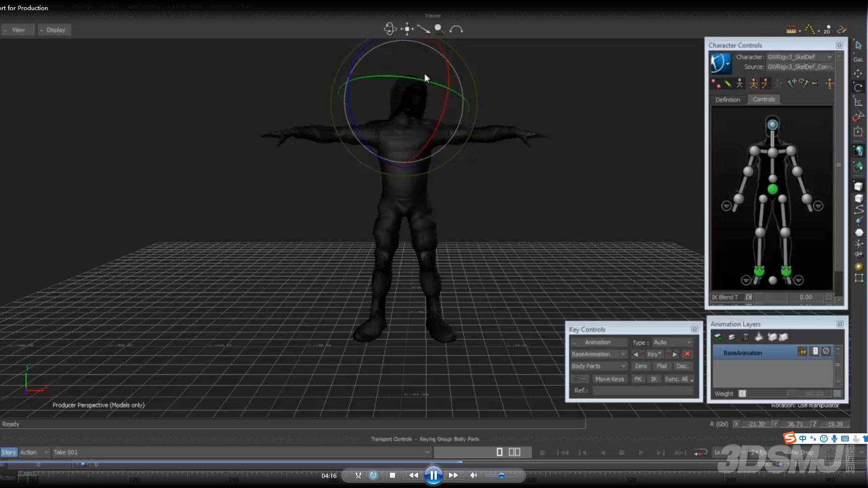Open the Take 001 dropdown
Viewport: 868px width, 488px height.
[x=241, y=452]
